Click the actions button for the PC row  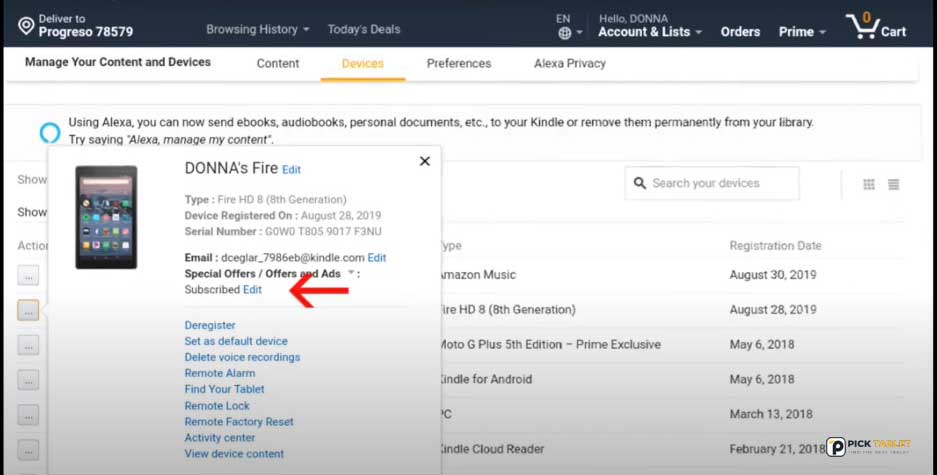pos(28,415)
